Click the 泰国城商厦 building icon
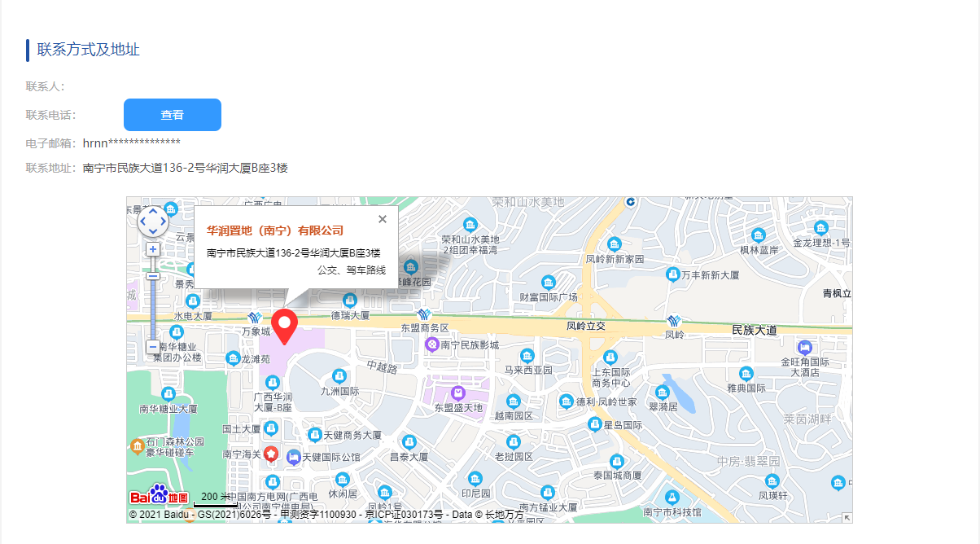This screenshot has width=980, height=544. click(615, 460)
